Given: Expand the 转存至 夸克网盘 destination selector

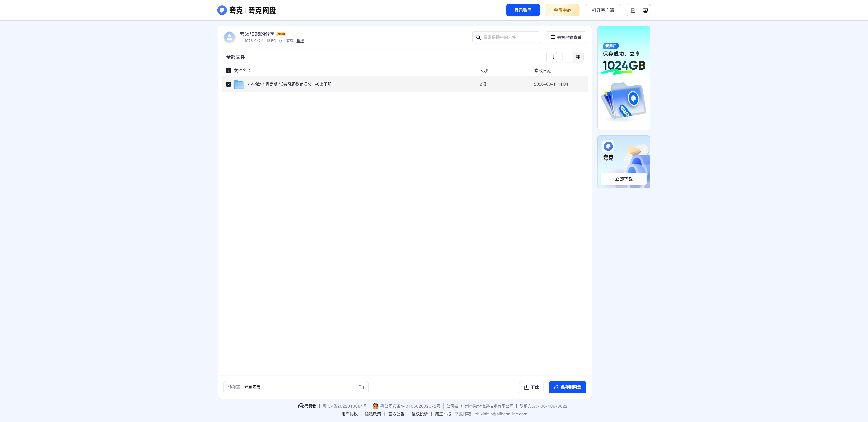Looking at the screenshot, I should tap(295, 387).
